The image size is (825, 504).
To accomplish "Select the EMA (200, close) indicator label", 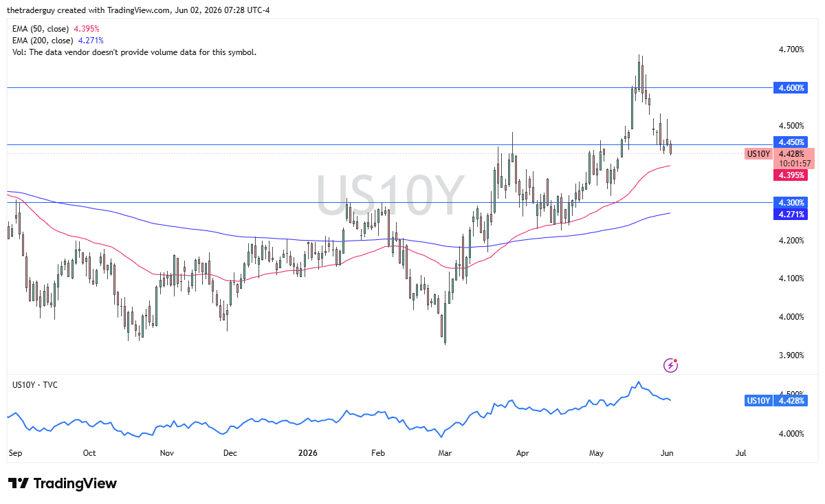I will (44, 41).
